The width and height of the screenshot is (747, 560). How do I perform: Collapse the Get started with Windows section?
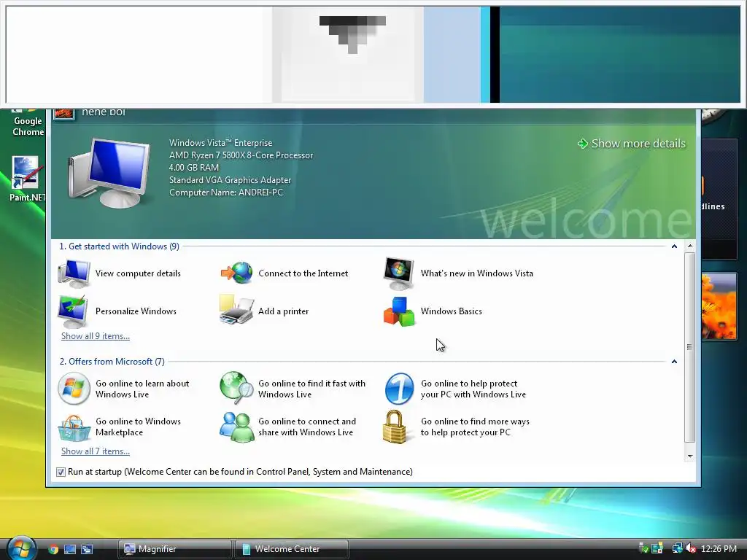tap(674, 246)
